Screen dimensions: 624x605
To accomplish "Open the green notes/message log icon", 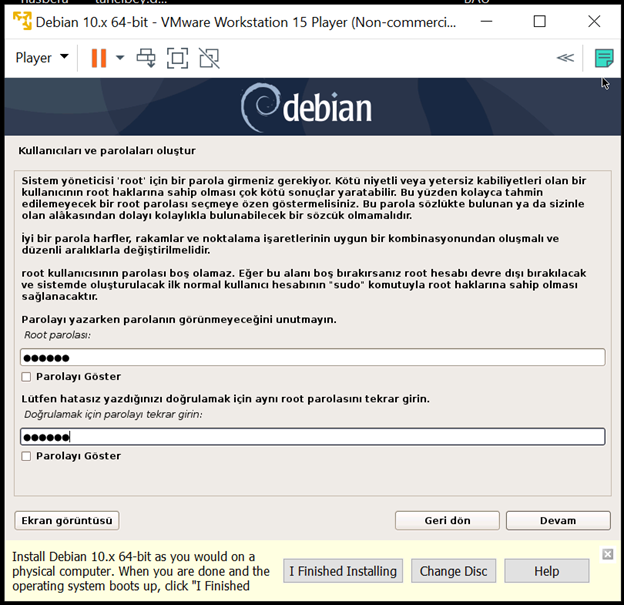I will point(604,58).
